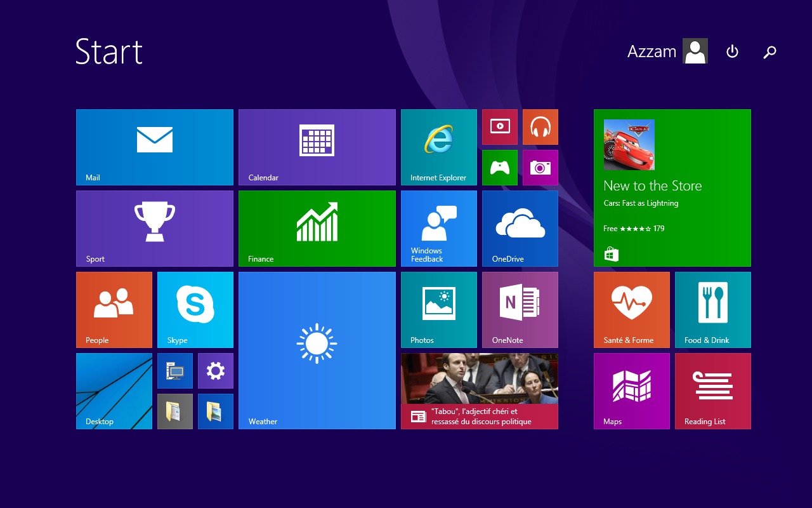Open the This PC small tile
812x508 pixels.
coord(175,371)
